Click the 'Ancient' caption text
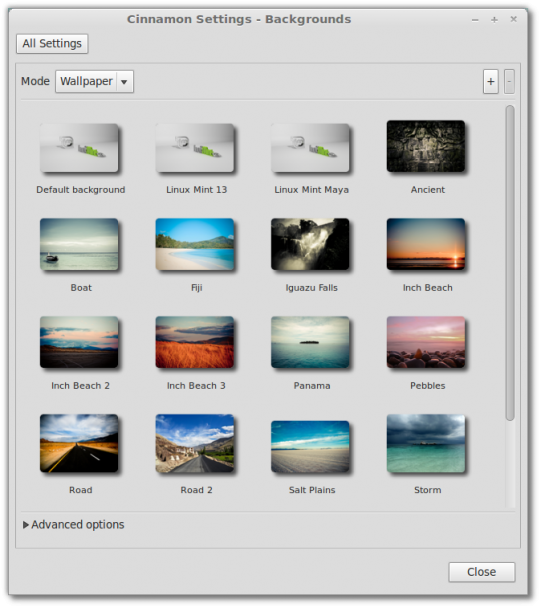Viewport: 541px width, 608px height. tap(428, 190)
